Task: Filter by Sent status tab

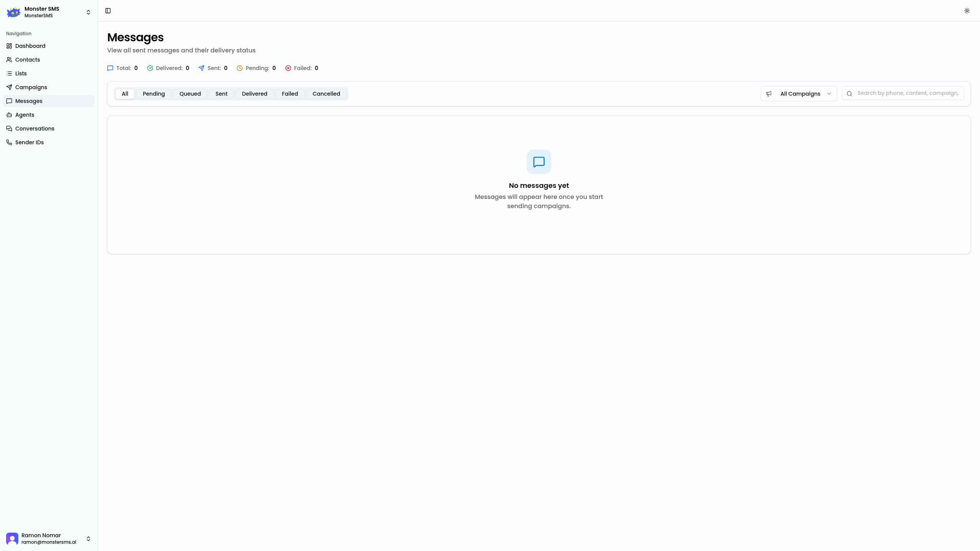Action: coord(221,94)
